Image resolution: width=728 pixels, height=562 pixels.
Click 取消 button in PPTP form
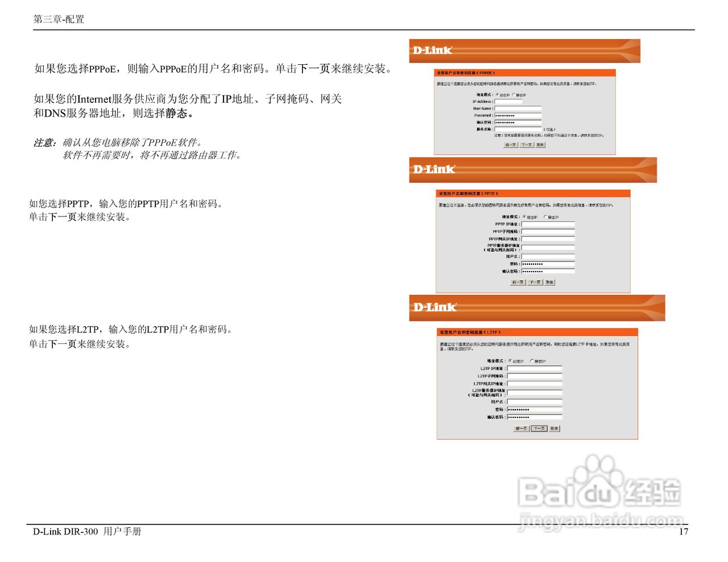click(x=550, y=282)
